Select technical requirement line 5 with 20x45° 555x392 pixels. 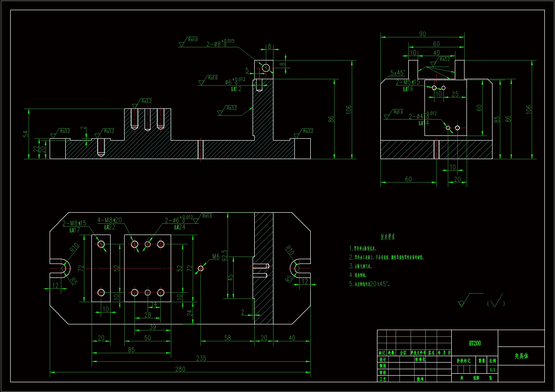click(x=369, y=284)
